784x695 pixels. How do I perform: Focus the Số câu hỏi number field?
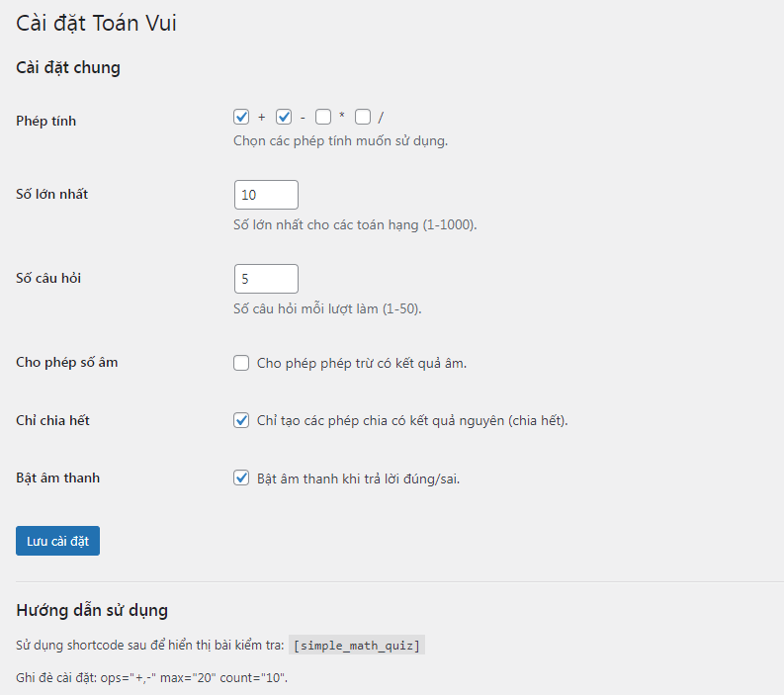(x=266, y=279)
